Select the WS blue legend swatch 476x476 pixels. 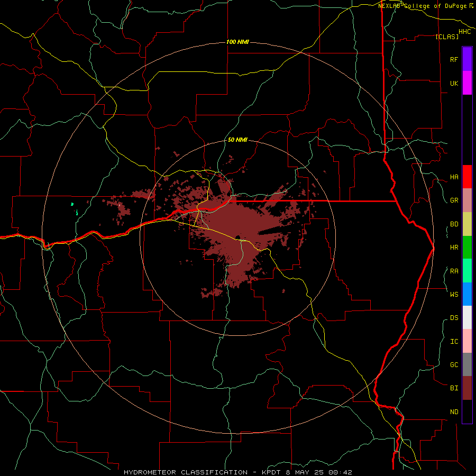(x=467, y=294)
